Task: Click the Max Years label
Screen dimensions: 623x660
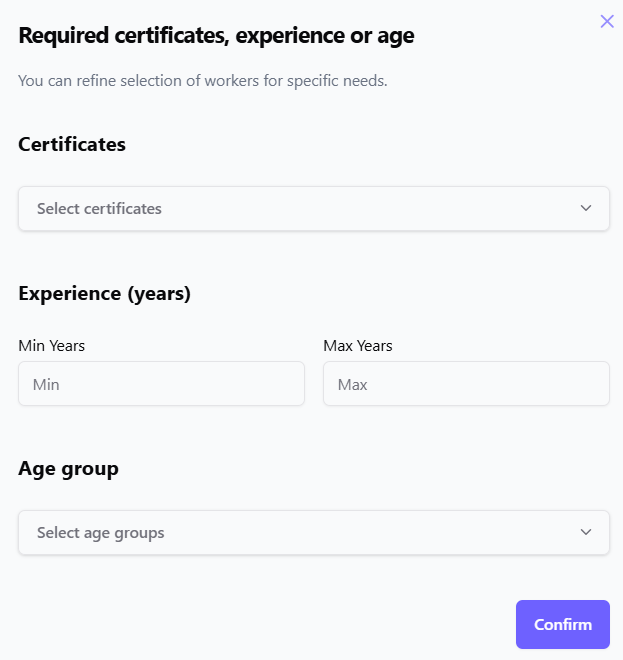Action: [358, 346]
